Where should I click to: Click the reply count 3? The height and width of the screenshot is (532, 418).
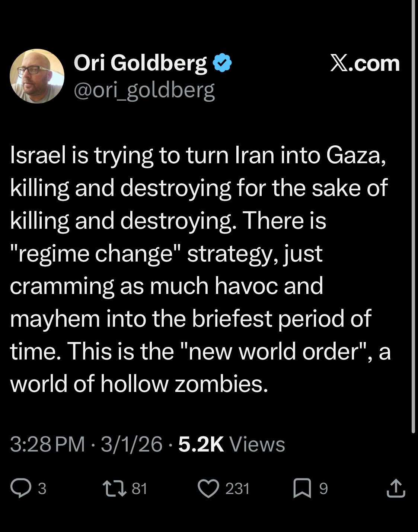point(42,488)
